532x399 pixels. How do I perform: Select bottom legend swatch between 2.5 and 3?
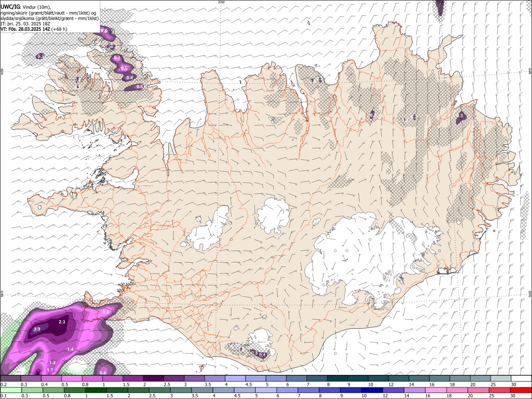pyautogui.click(x=159, y=390)
